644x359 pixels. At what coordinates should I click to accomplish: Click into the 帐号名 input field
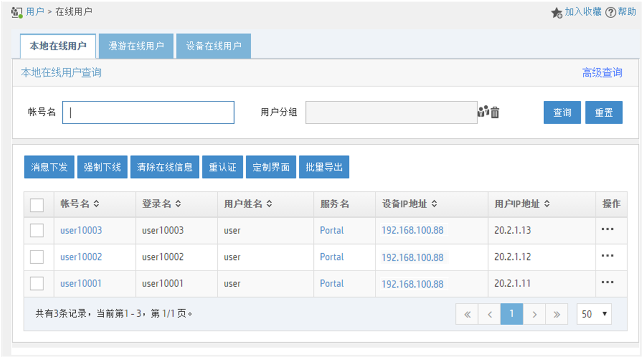pos(148,113)
